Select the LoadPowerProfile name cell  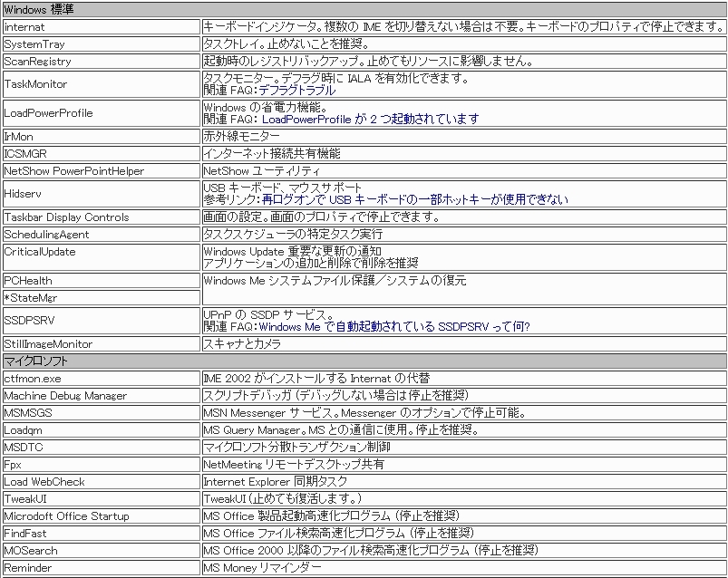[102, 113]
